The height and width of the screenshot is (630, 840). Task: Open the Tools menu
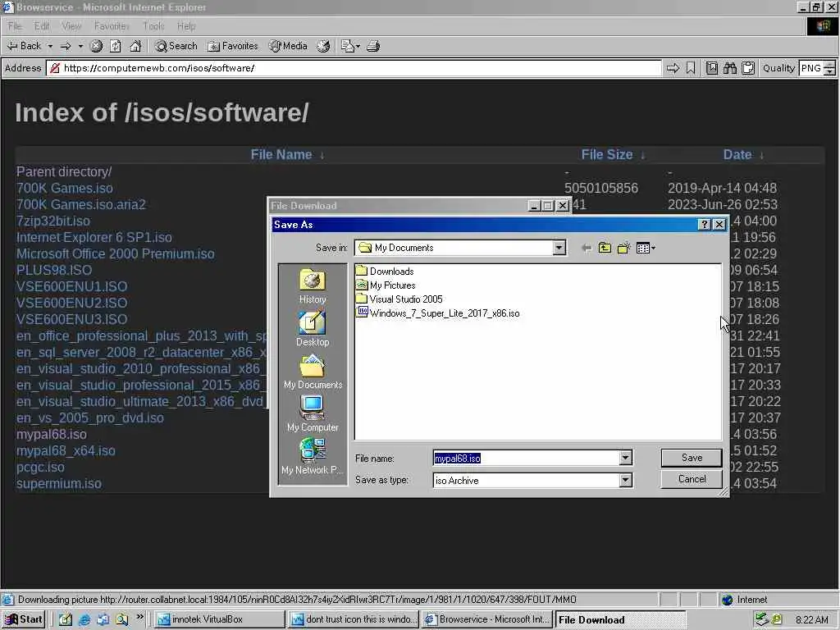(153, 25)
